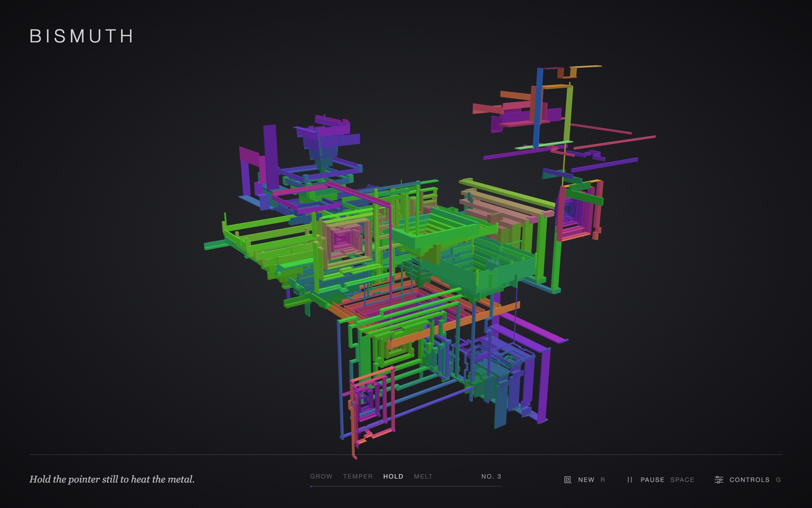
Task: Click the SPACE shortcut hint
Action: (x=682, y=480)
